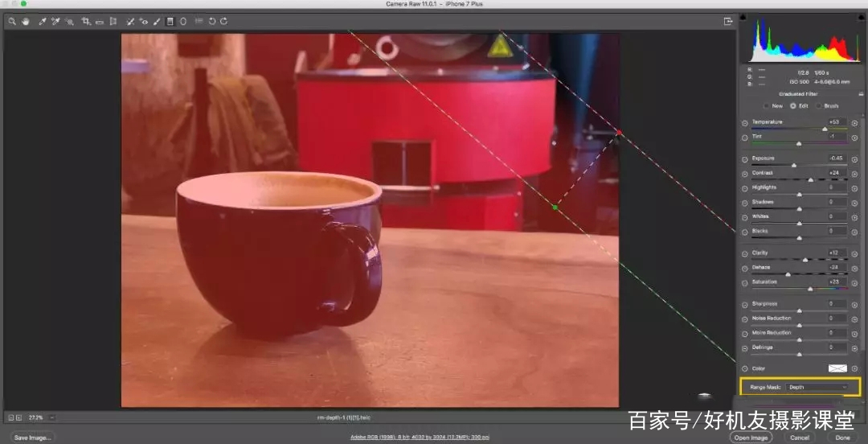Select the Red Eye Removal tool
This screenshot has width=868, height=444.
click(x=143, y=22)
